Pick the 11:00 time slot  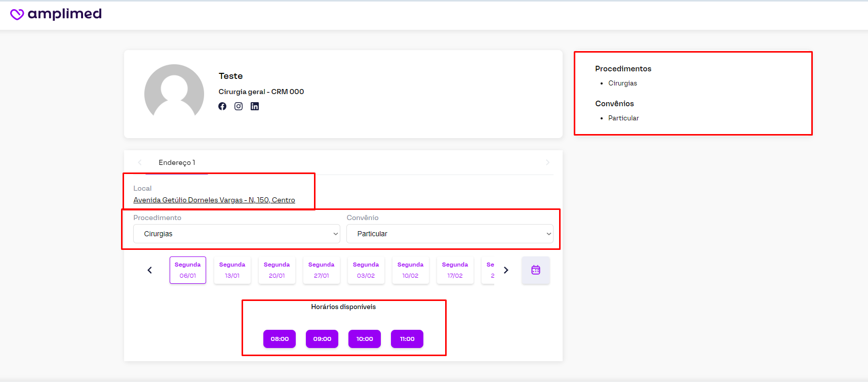click(x=407, y=339)
